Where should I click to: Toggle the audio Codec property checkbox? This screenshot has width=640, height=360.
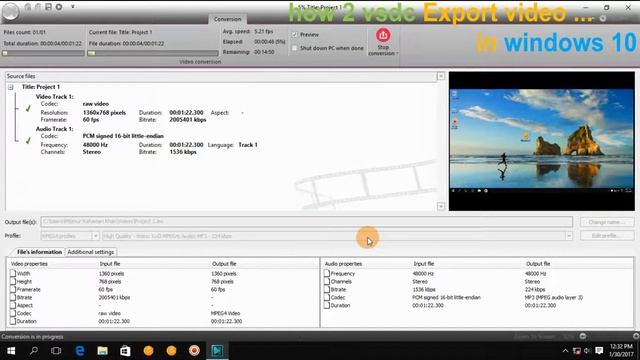coord(327,298)
